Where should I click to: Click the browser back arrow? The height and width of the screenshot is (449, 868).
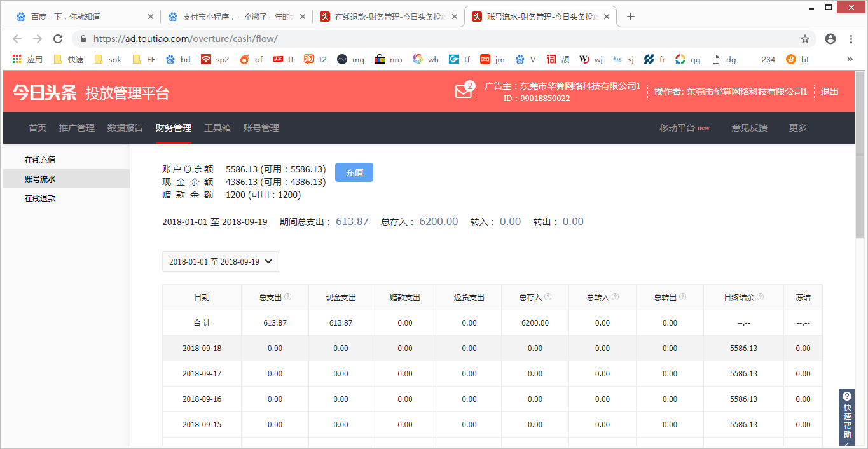coord(17,39)
